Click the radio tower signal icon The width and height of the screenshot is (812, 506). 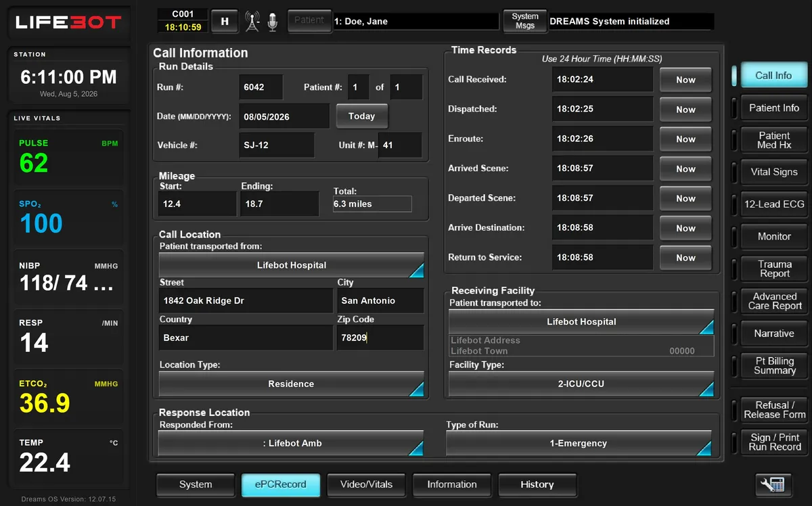point(252,22)
